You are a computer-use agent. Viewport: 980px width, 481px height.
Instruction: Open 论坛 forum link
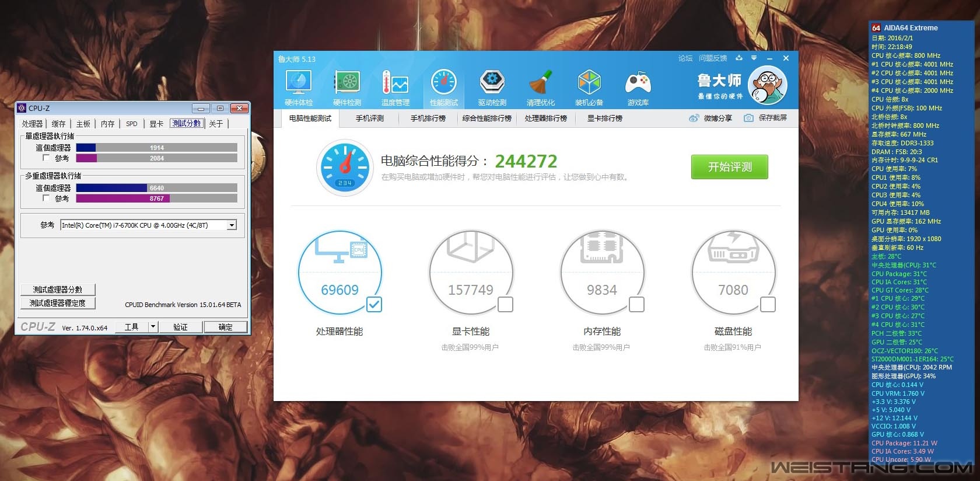click(685, 58)
